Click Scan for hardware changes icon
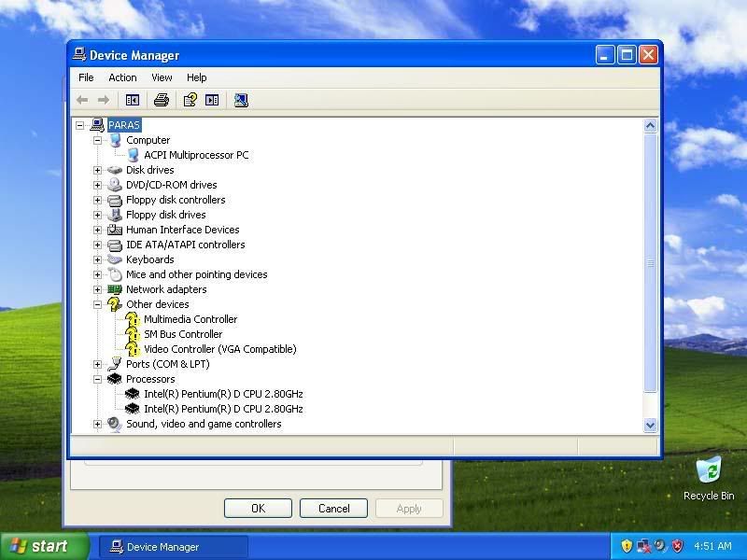 tap(241, 100)
